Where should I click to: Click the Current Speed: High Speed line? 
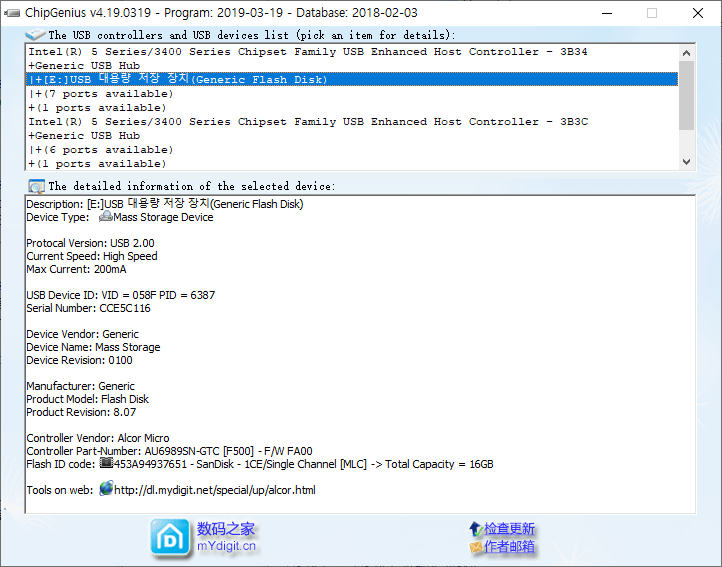pyautogui.click(x=92, y=256)
